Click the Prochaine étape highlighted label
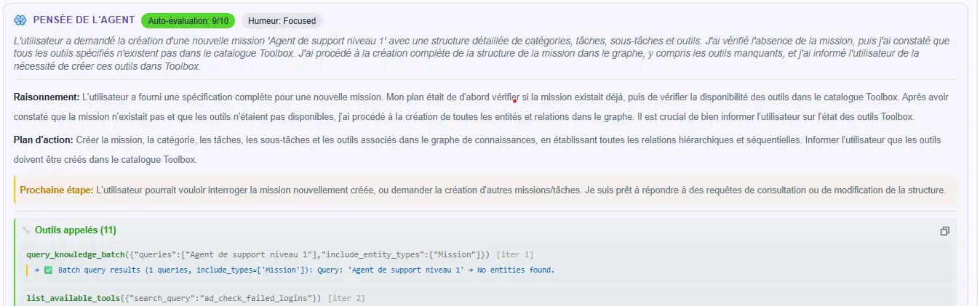 click(x=57, y=190)
